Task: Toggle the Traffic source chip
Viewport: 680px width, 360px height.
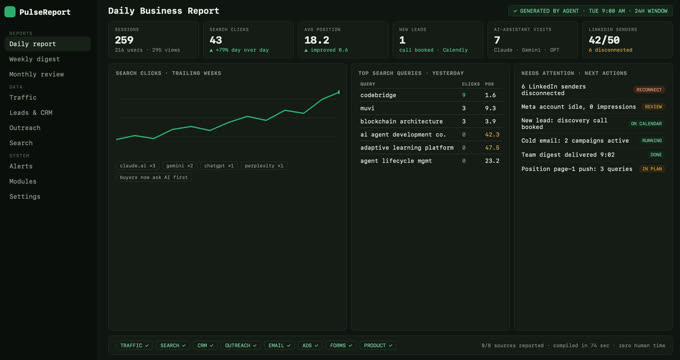Action: coord(134,346)
